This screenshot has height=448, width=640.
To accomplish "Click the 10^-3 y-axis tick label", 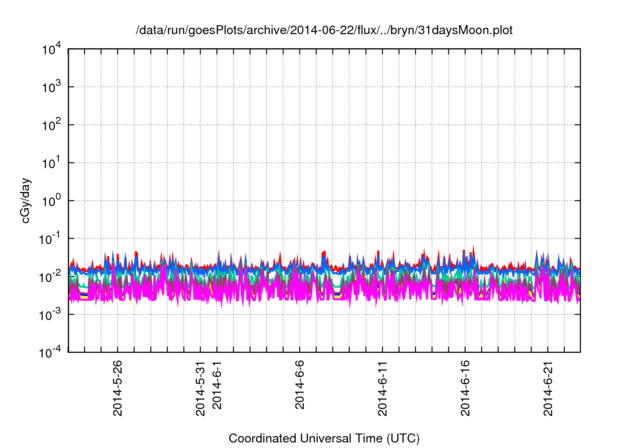I will coord(50,314).
